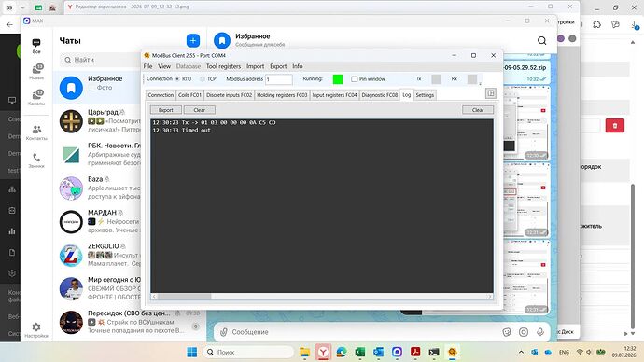The height and width of the screenshot is (362, 644).
Task: Open File Explorer from the taskbar
Action: [304, 352]
